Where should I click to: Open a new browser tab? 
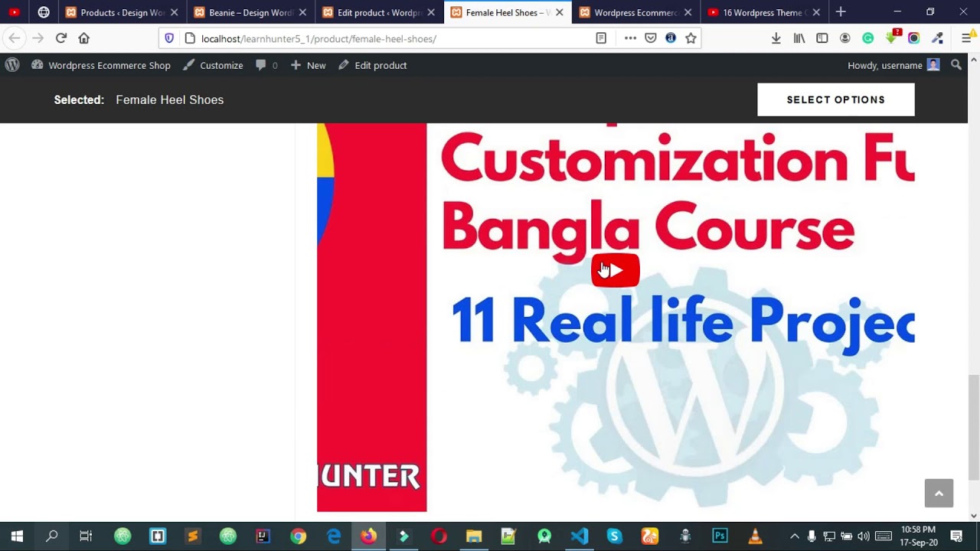[841, 12]
